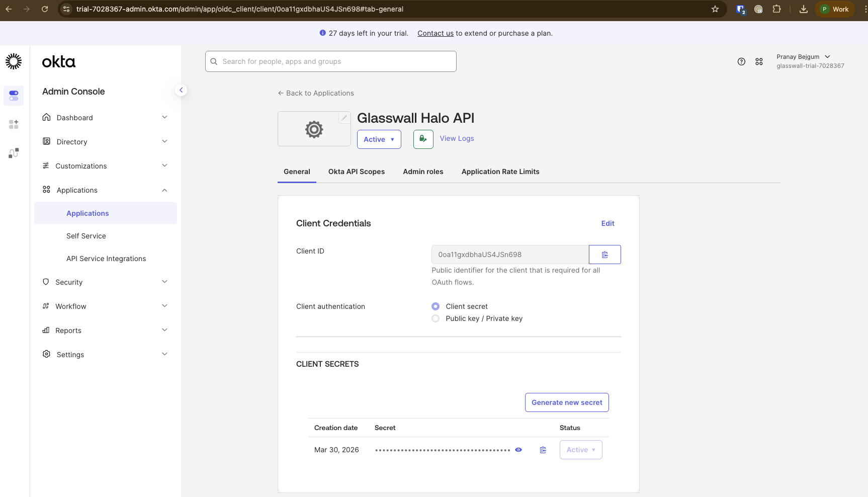
Task: Expand the Security menu chevron
Action: coord(164,282)
